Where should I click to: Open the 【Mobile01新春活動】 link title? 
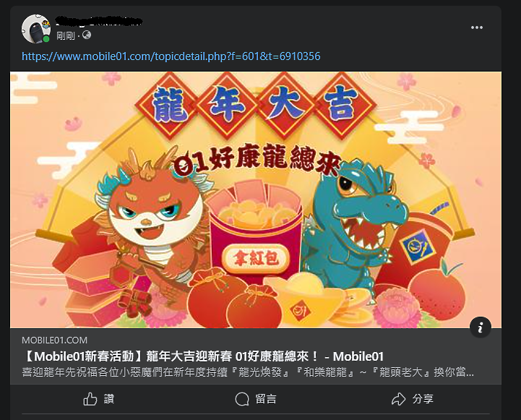(202, 356)
